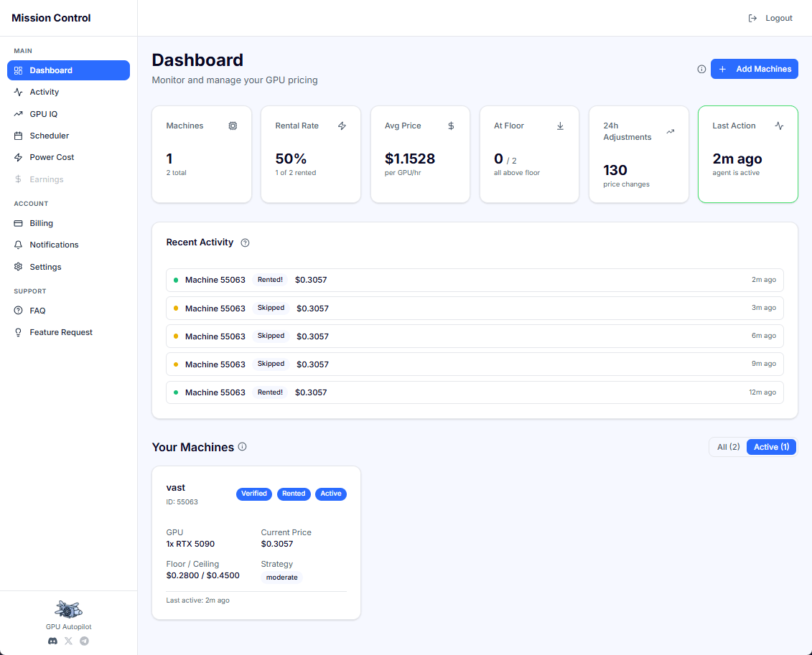Open the Discord icon in the footer

pos(52,641)
